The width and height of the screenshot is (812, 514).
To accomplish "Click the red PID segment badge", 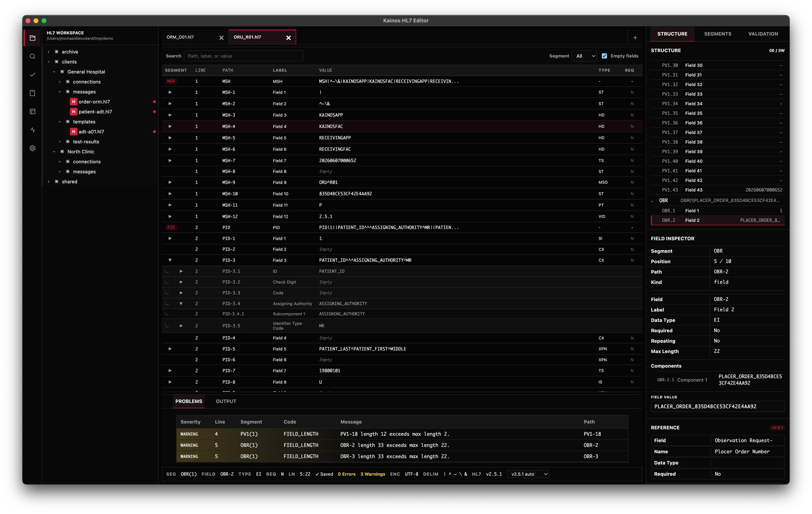I will [x=171, y=227].
